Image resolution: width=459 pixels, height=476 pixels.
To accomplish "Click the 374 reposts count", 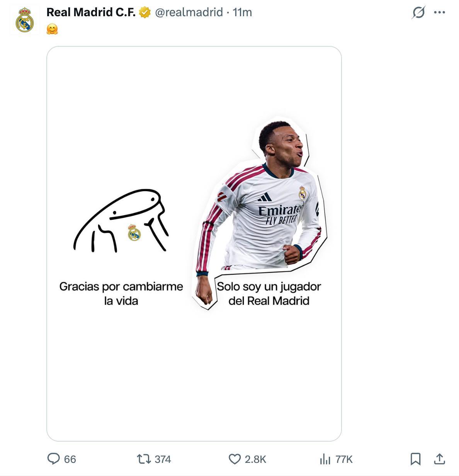I will pyautogui.click(x=163, y=459).
